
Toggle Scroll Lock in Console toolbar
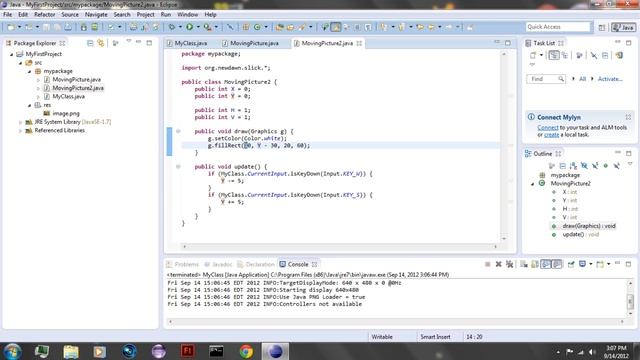[535, 264]
